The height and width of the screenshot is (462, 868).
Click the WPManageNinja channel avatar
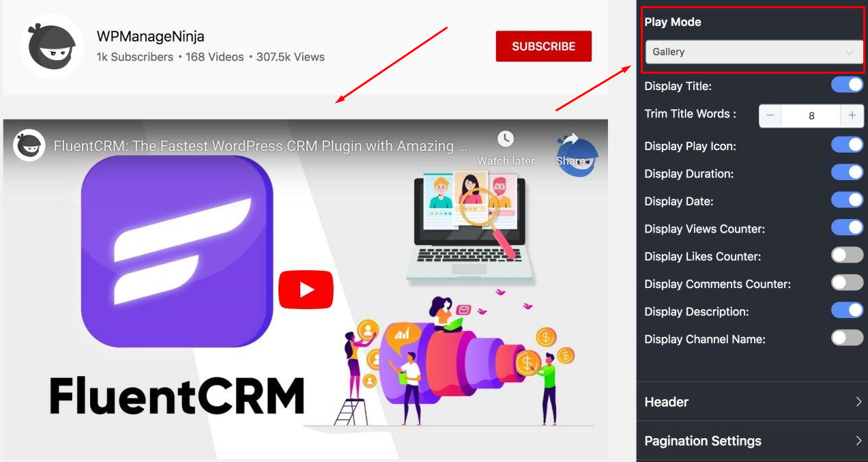click(52, 47)
